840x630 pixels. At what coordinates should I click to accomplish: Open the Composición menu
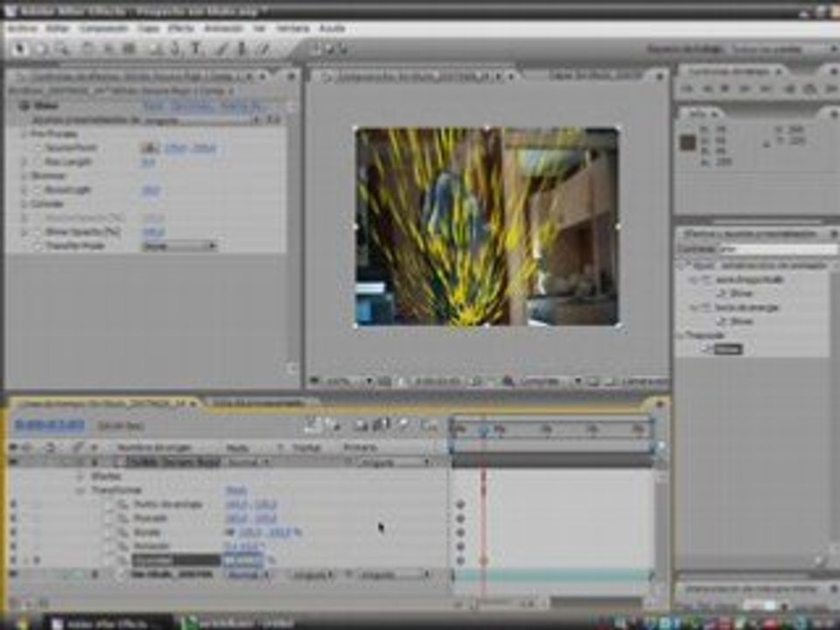coord(104,28)
